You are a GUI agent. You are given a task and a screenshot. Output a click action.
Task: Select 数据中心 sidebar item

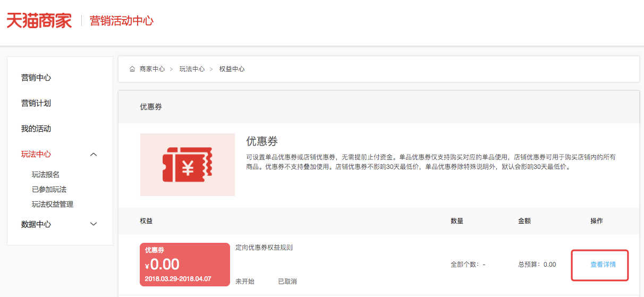36,224
